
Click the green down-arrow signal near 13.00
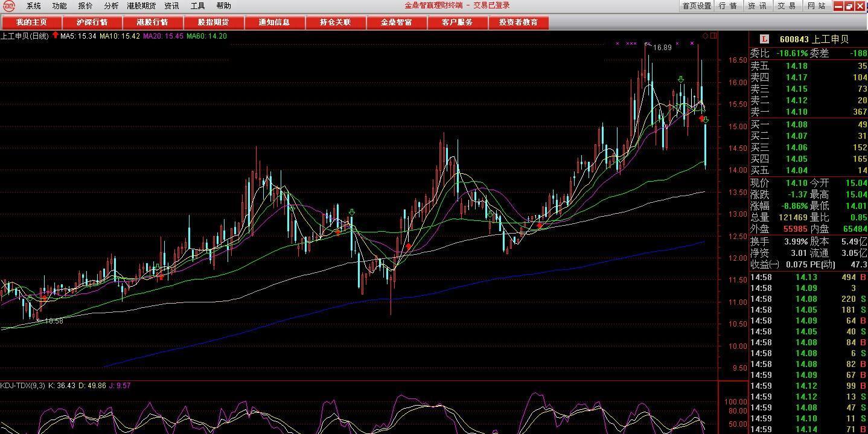[x=352, y=212]
